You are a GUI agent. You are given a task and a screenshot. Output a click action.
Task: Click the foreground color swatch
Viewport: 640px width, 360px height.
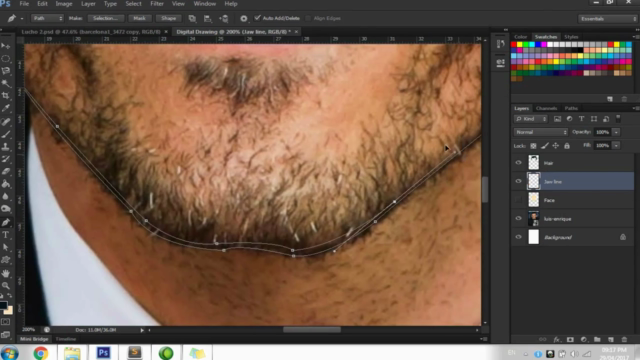3,305
